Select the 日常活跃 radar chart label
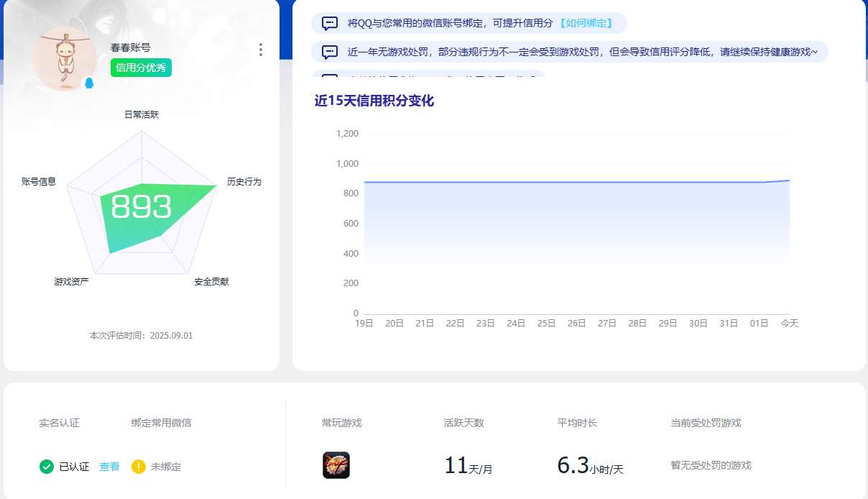Viewport: 868px width, 499px height. (x=142, y=114)
